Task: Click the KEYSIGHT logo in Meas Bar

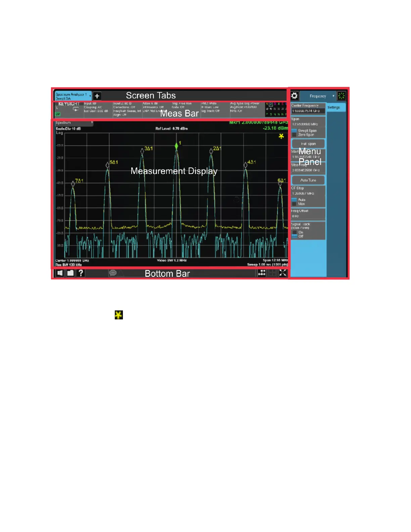Action: [x=69, y=104]
